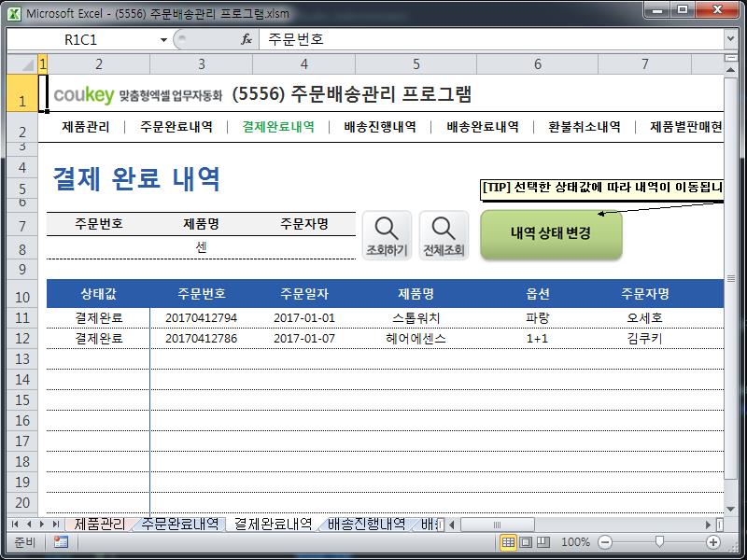This screenshot has width=747, height=560.
Task: Click the 전체조회 magnifier button
Action: (x=444, y=236)
